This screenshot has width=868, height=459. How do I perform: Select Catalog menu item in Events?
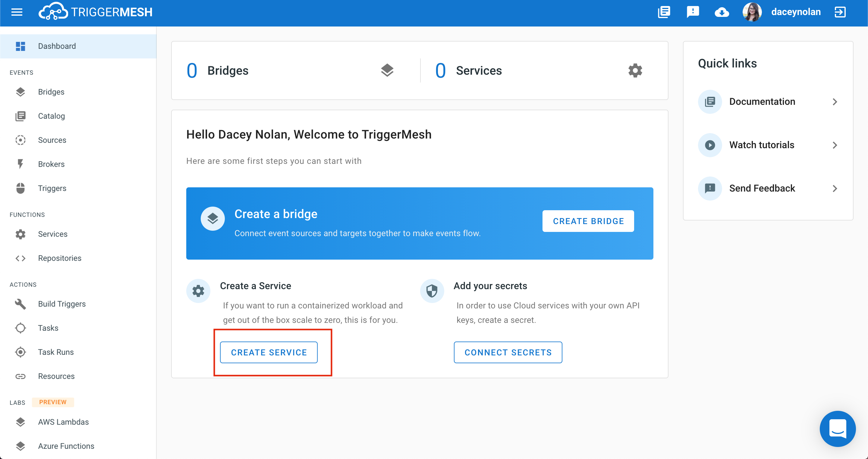pos(51,116)
